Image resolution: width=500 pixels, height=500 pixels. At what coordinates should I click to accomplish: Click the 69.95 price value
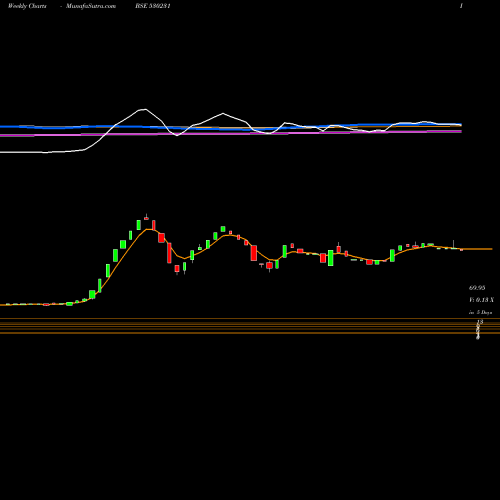point(477,288)
